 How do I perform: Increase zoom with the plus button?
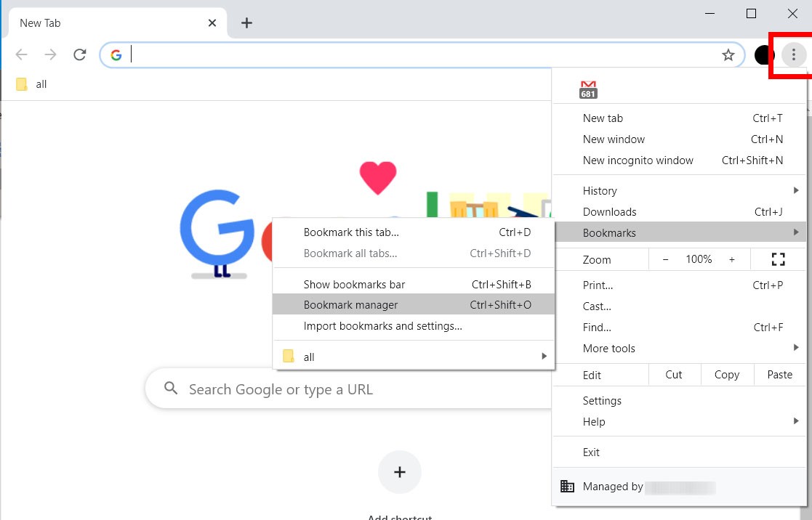click(731, 259)
